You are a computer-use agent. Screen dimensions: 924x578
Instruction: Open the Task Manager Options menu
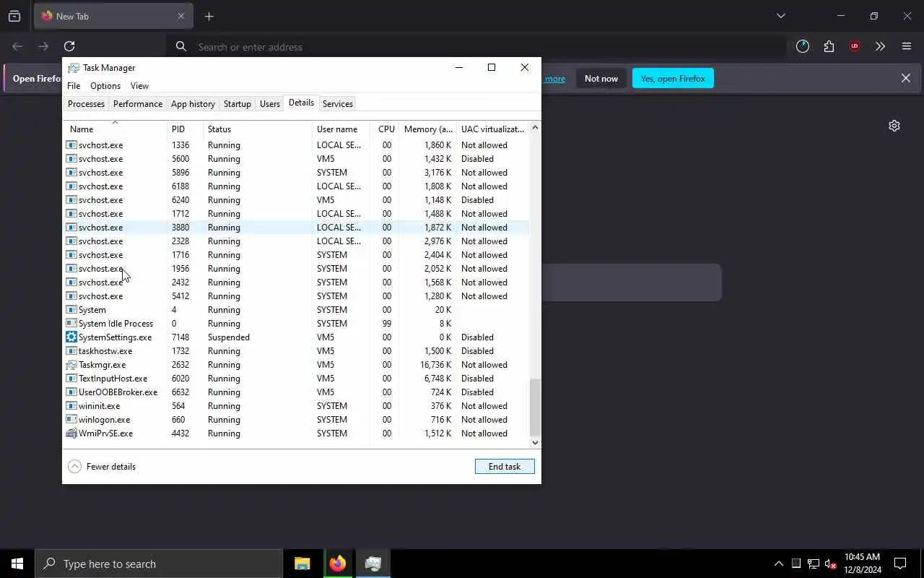pos(105,85)
